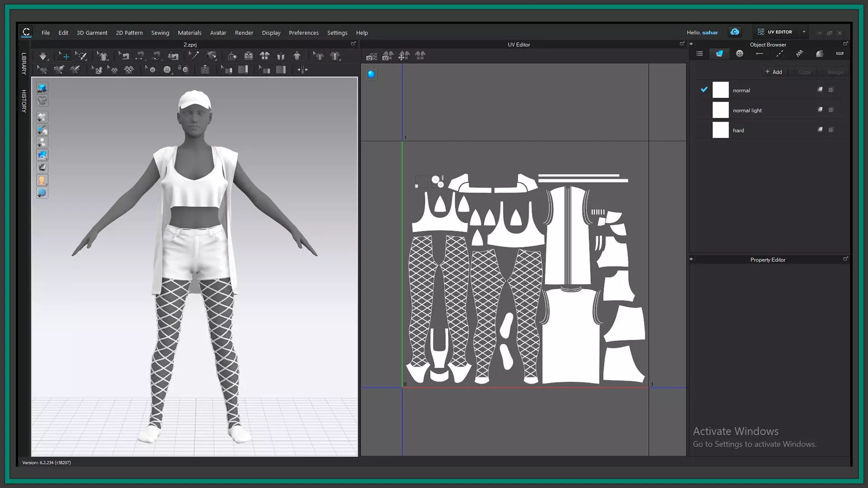The height and width of the screenshot is (488, 868).
Task: Select the checkered shirt texture tool
Action: pyautogui.click(x=129, y=70)
